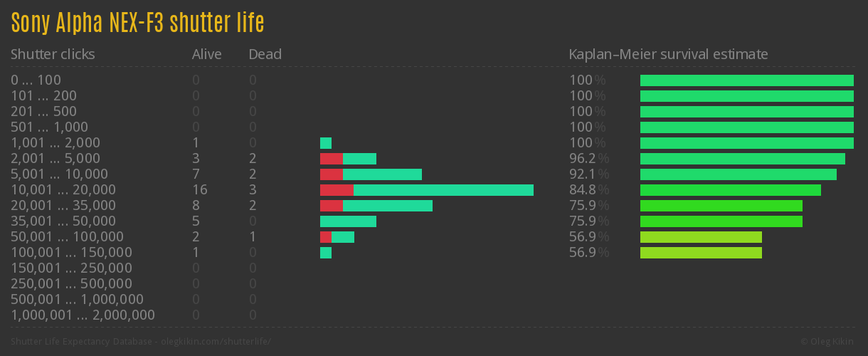This screenshot has width=868, height=356.
Task: Click the teal bar for 100,001 … 150,000 row
Action: coord(326,253)
